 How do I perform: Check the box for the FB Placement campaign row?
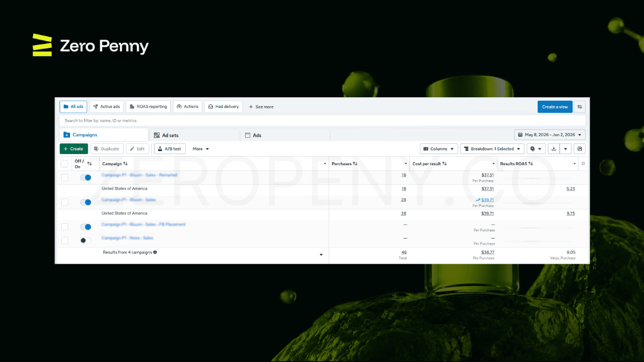pos(65,227)
